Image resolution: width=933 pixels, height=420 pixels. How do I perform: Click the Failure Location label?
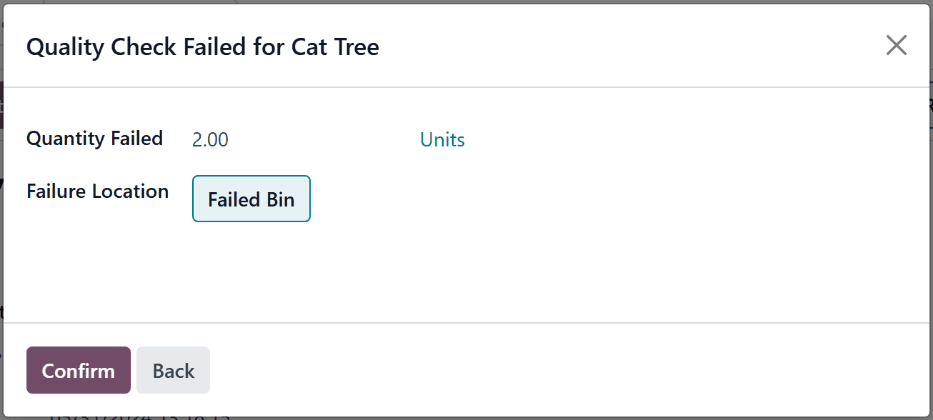pos(97,191)
